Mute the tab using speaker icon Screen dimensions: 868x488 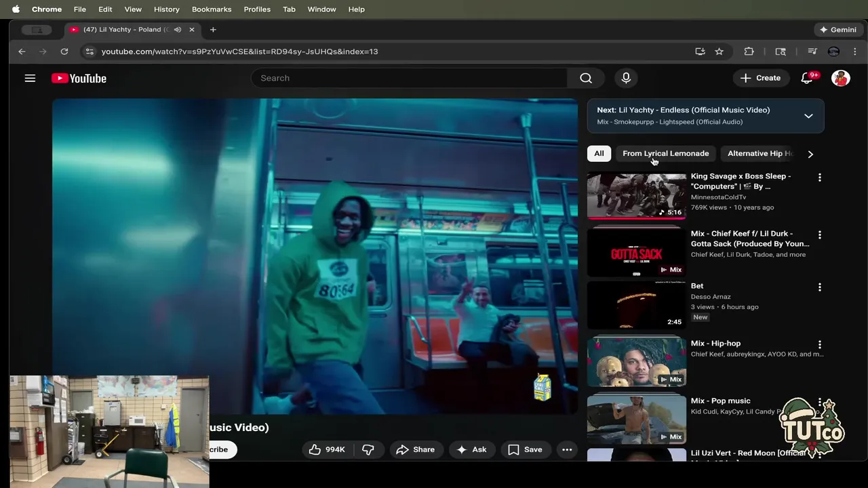[178, 30]
